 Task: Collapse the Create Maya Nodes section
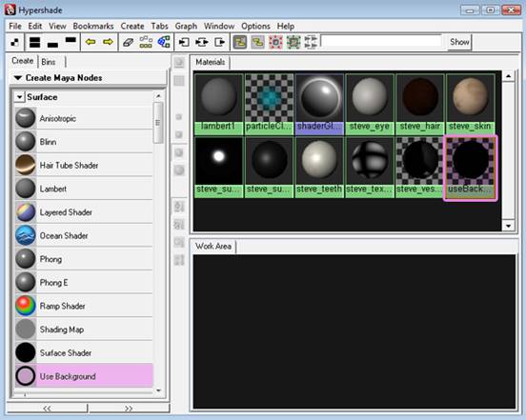coord(18,78)
